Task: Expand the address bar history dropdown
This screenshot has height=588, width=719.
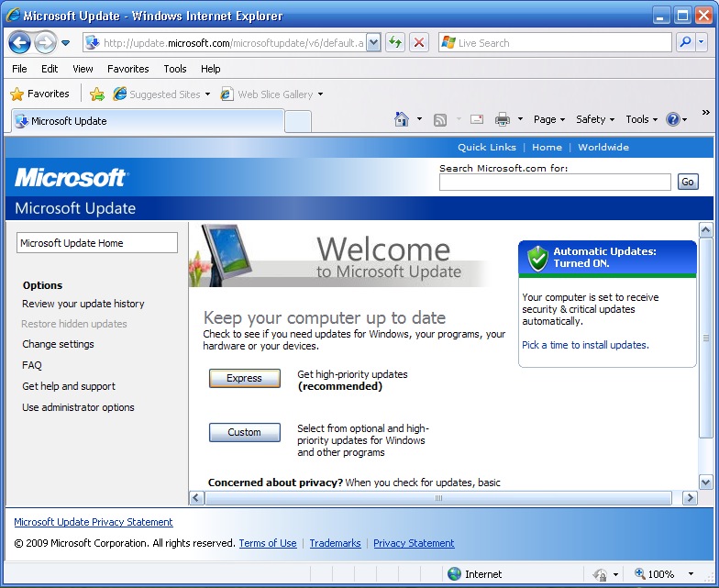Action: [374, 43]
